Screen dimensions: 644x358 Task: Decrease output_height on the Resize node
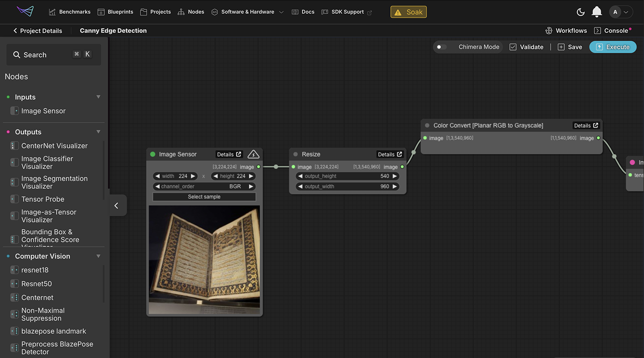click(x=300, y=176)
